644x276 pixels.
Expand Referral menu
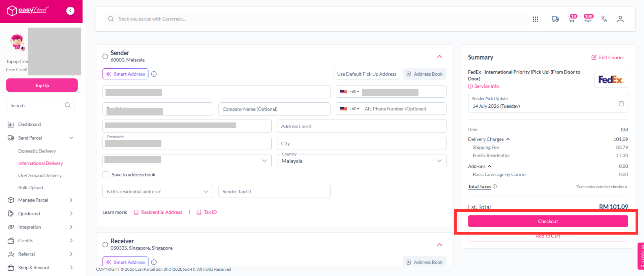coord(40,254)
